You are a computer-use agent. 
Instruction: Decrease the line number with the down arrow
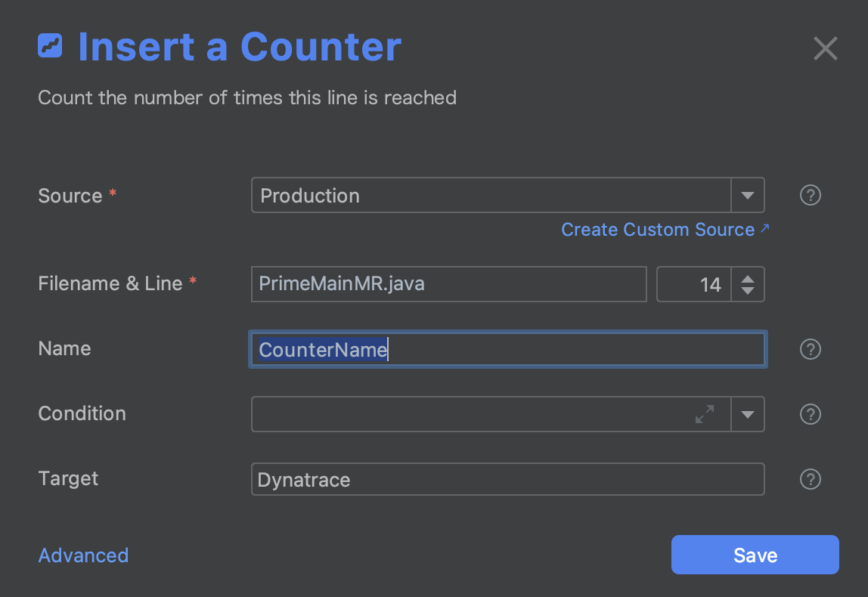(x=748, y=291)
